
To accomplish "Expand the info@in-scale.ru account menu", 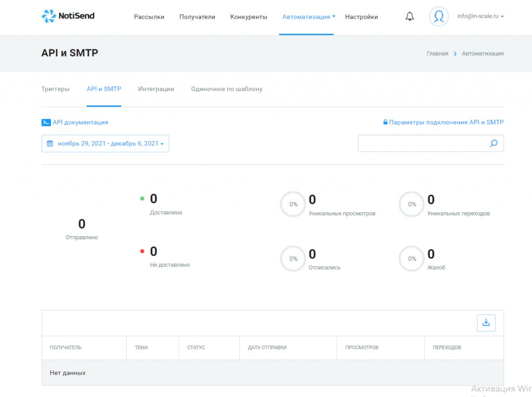I will [x=481, y=16].
